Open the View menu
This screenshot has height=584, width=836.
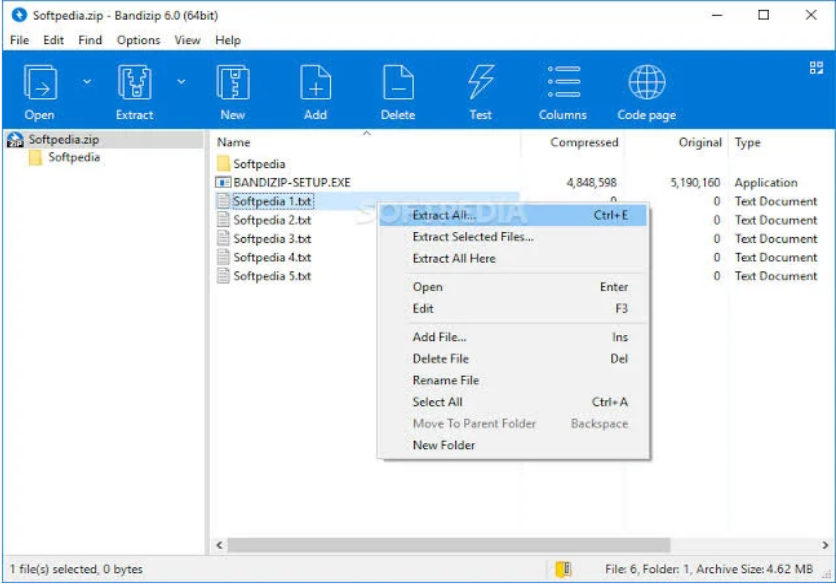click(x=188, y=40)
